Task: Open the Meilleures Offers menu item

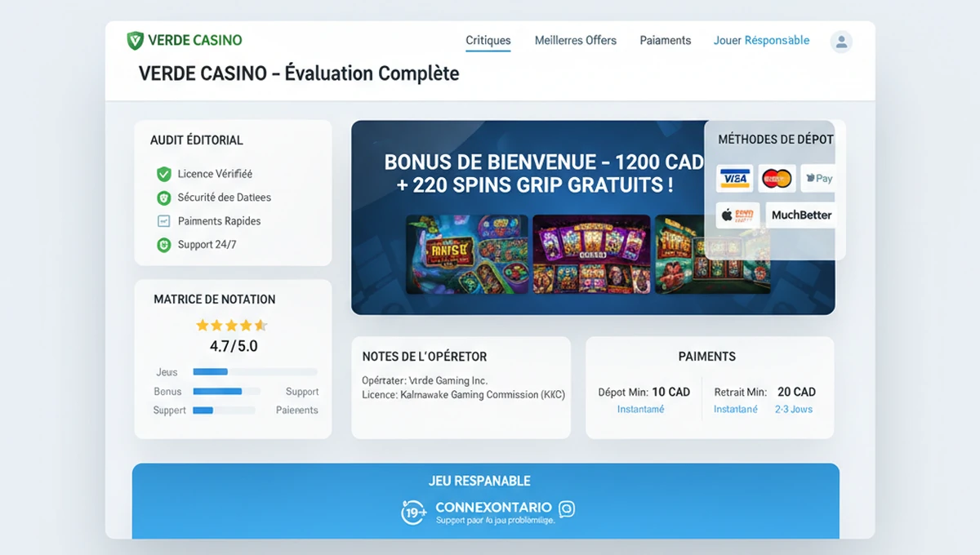Action: [576, 40]
